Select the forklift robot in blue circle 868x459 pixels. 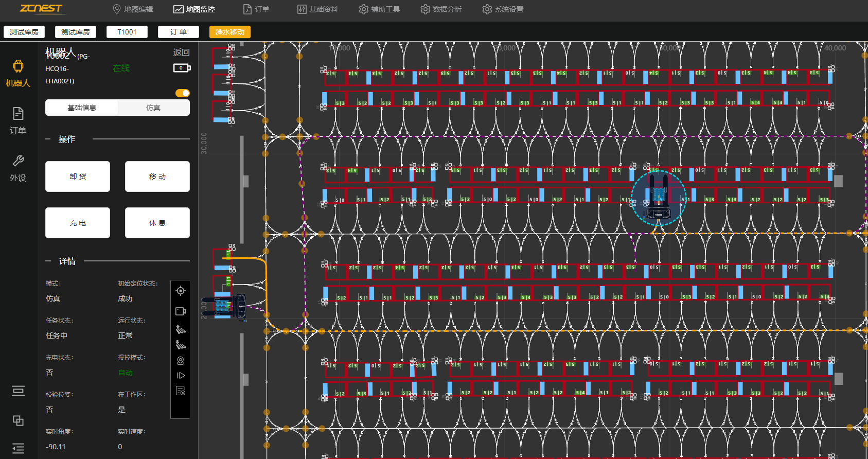[658, 199]
